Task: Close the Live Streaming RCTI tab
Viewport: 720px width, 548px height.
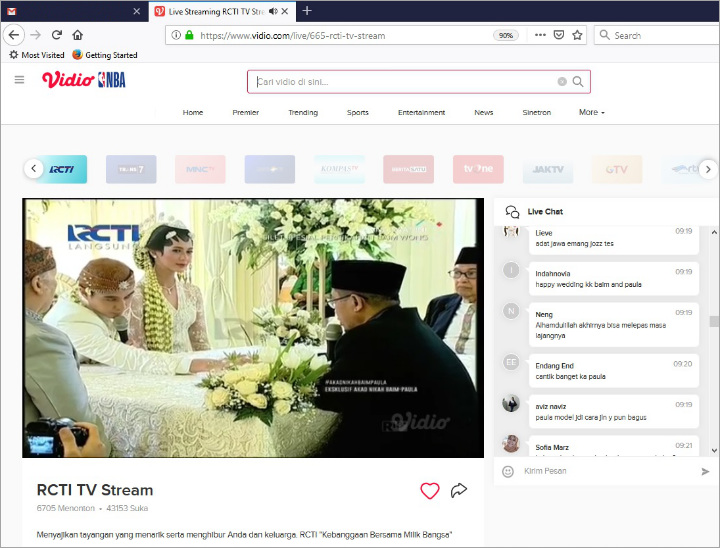Action: click(x=285, y=11)
